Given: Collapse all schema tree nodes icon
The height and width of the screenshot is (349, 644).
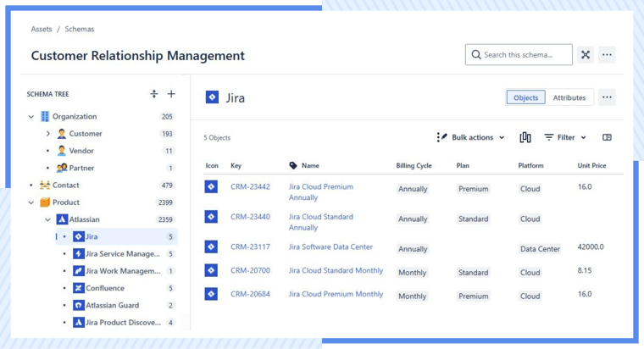Looking at the screenshot, I should [154, 94].
